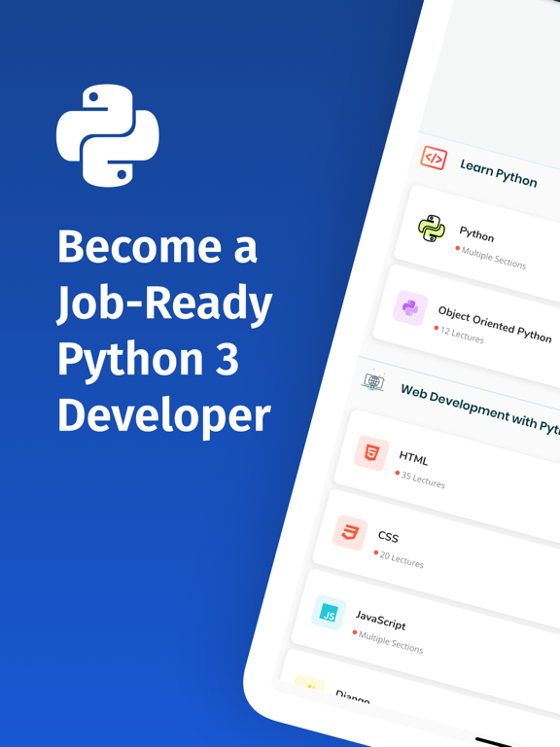The height and width of the screenshot is (747, 560).
Task: Click the large white Python logo
Action: tap(108, 136)
